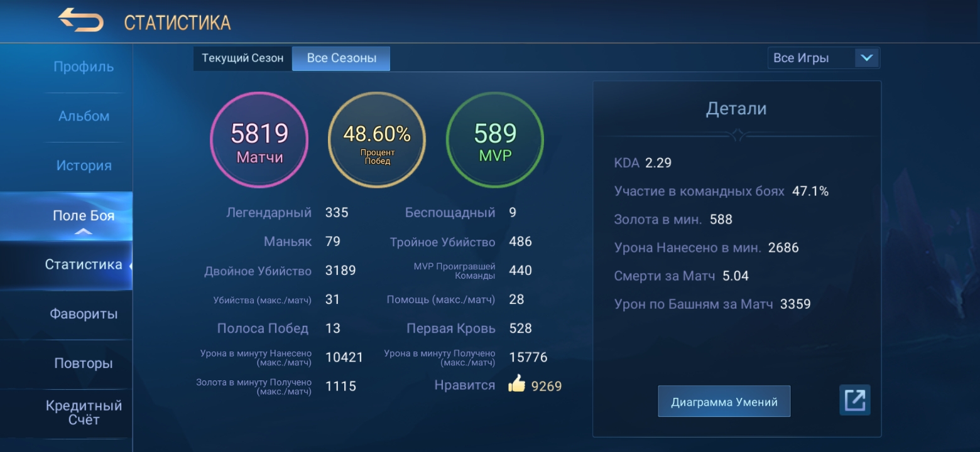Collapse the Поле Боя sidebar section
The height and width of the screenshot is (452, 980).
pos(83,217)
